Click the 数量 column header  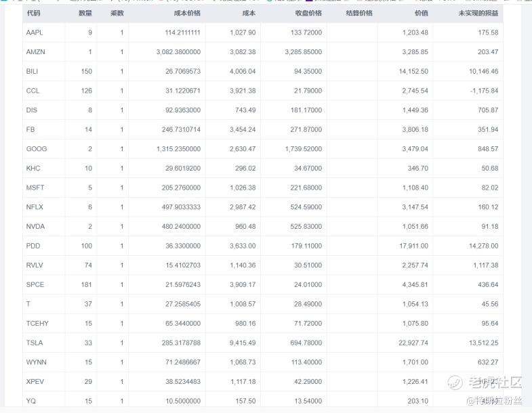(85, 14)
